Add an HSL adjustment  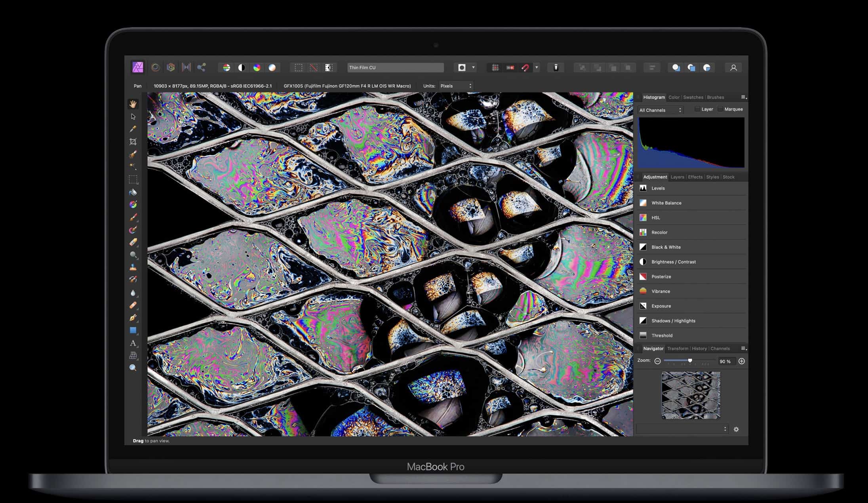click(692, 217)
